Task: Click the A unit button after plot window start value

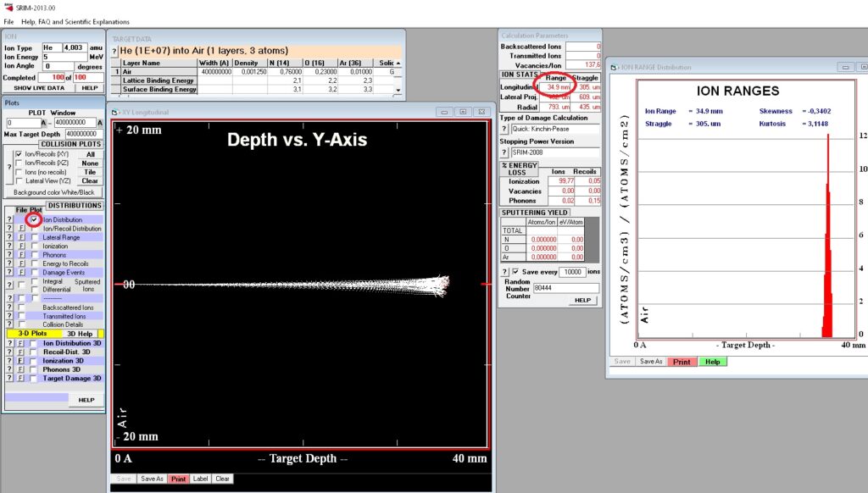Action: click(44, 123)
